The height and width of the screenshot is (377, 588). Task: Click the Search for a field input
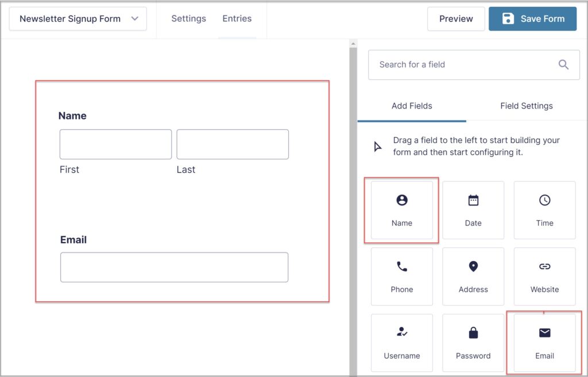459,64
